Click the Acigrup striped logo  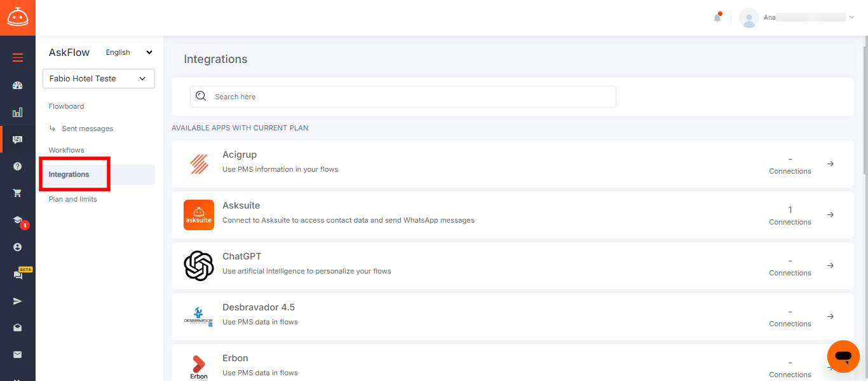199,164
